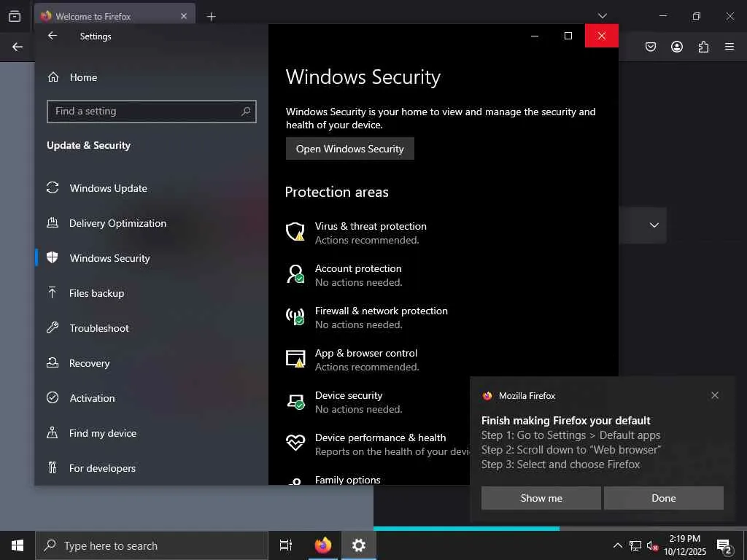
Task: Expand the dropdown chevron behind Settings window
Action: tap(654, 225)
